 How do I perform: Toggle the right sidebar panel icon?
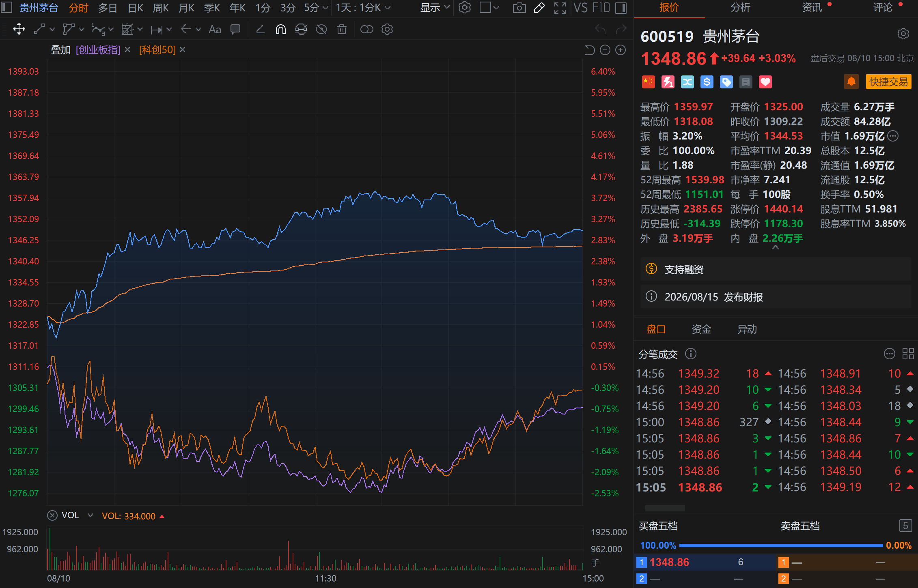(621, 8)
